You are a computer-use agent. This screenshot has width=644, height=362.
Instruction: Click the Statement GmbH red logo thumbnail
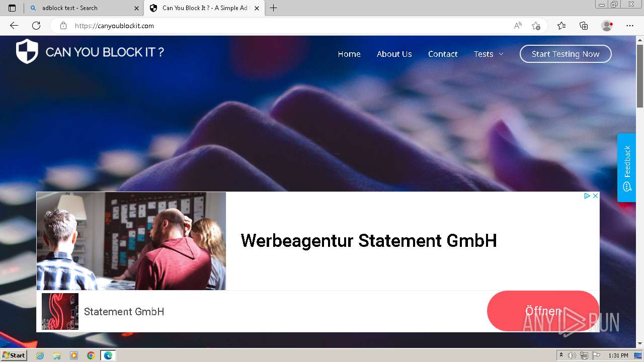pos(60,311)
